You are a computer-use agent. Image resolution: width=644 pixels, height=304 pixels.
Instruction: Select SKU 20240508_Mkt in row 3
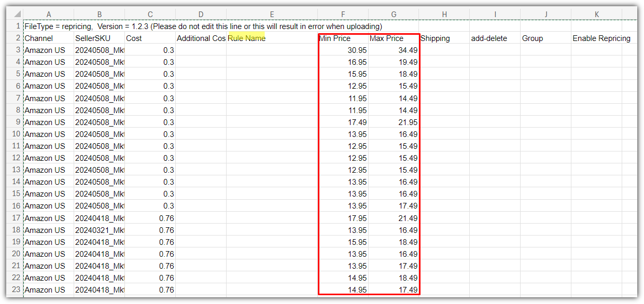tap(99, 50)
